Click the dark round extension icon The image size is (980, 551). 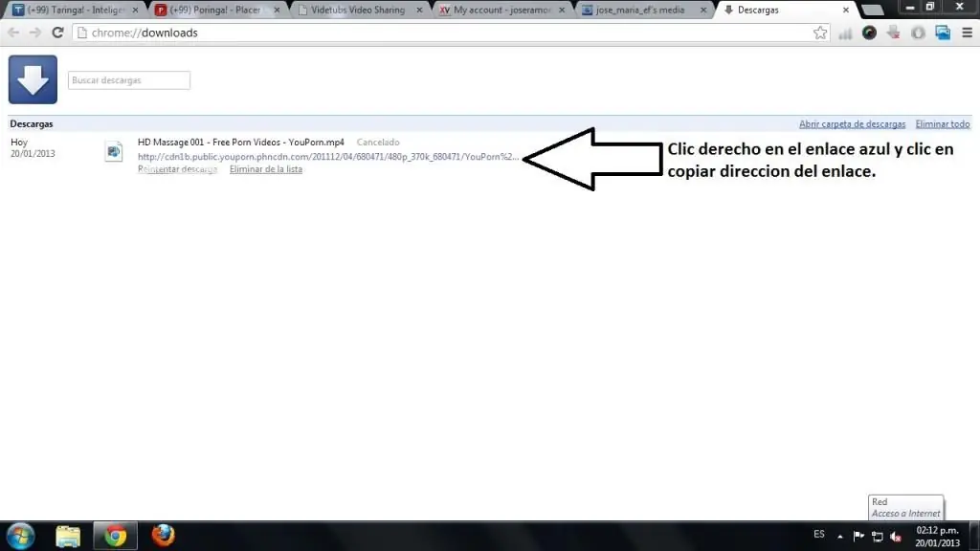pos(869,33)
